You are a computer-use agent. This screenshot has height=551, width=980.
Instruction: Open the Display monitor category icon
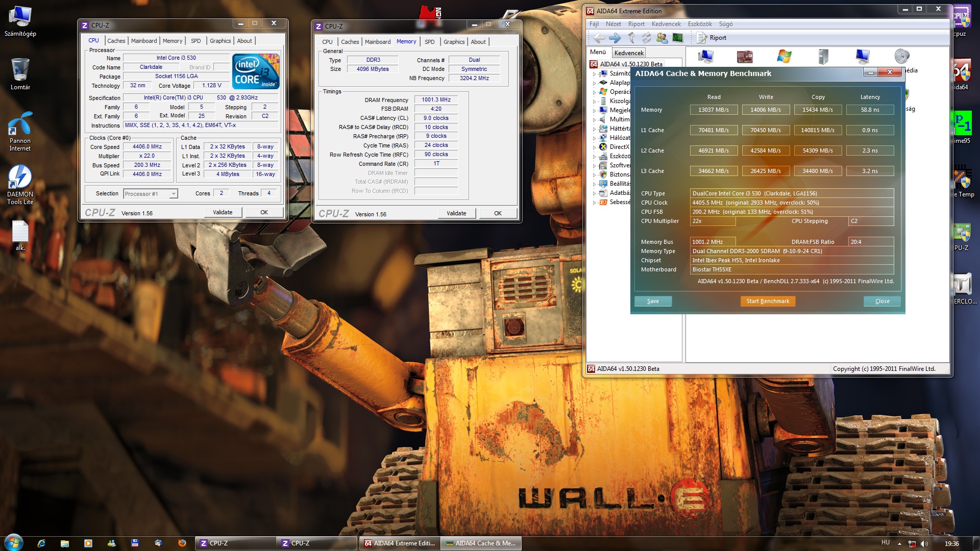coord(863,57)
